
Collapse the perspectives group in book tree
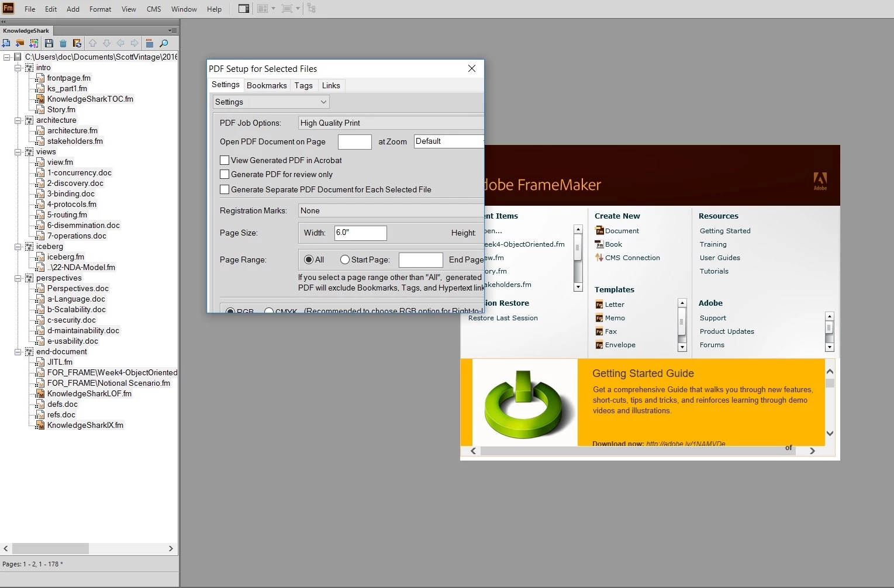click(x=18, y=278)
